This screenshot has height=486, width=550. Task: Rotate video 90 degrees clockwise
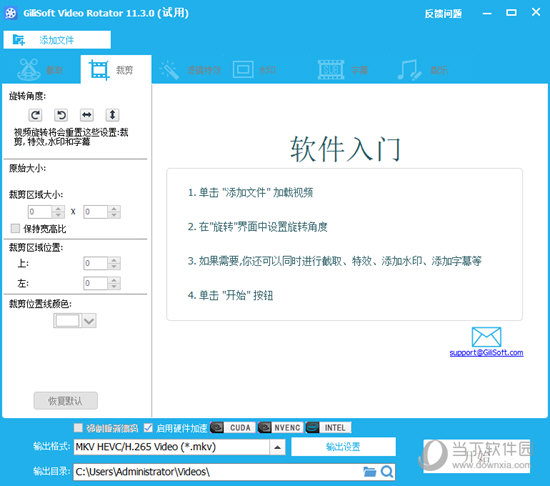[x=35, y=115]
